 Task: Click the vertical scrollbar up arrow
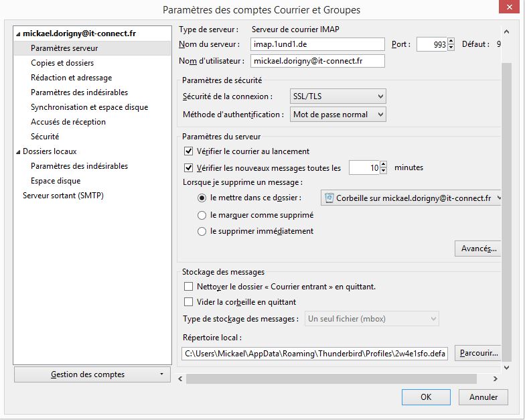[x=506, y=32]
